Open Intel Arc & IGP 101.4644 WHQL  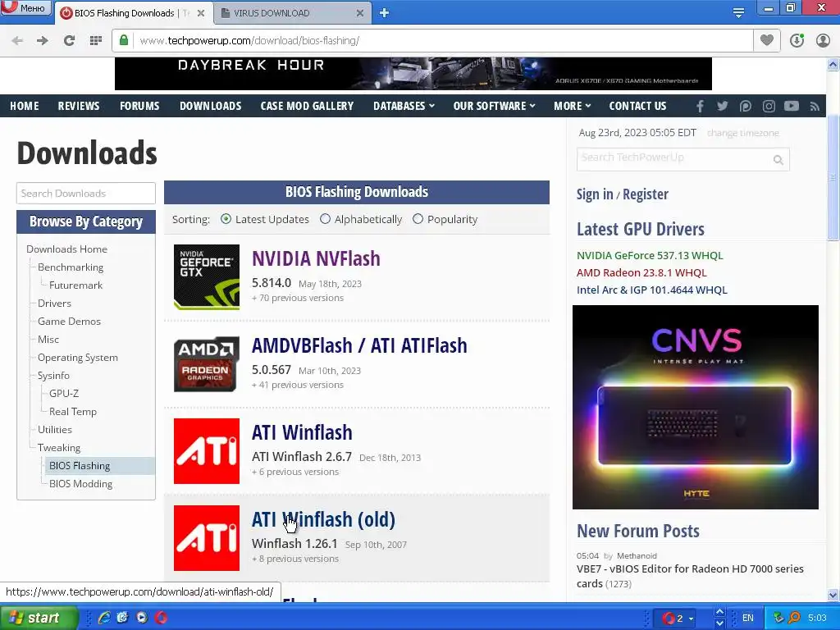(652, 290)
